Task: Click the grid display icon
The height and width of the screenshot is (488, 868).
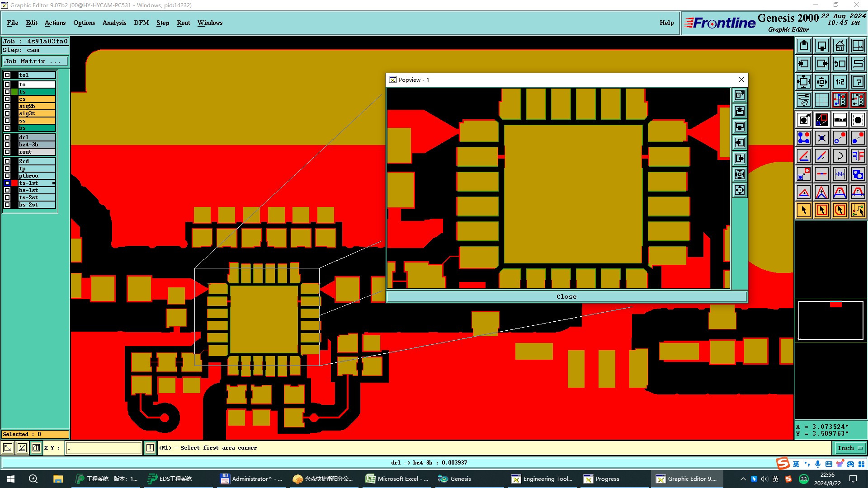Action: coord(821,100)
